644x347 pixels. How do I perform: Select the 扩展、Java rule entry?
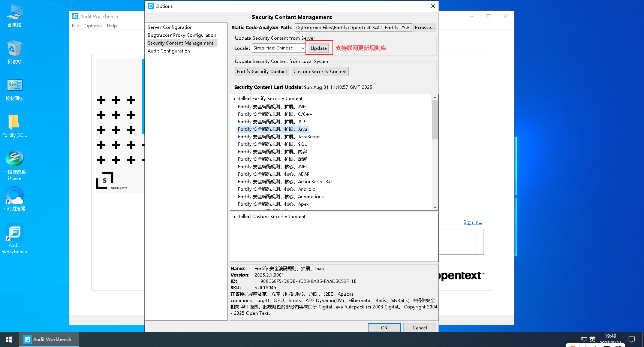[273, 129]
